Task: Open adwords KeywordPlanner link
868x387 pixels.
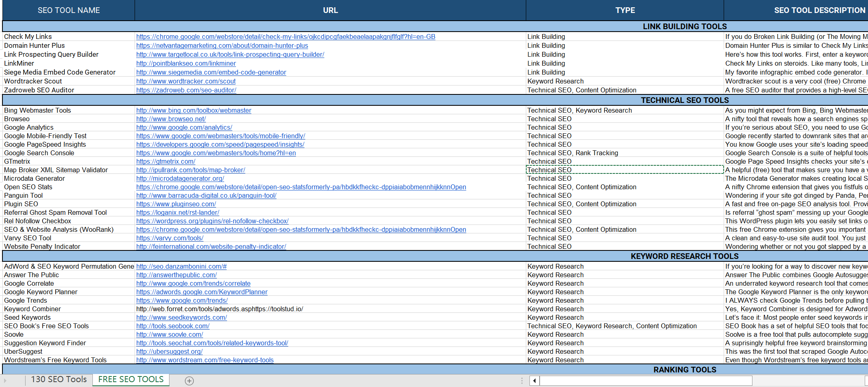Action: [202, 292]
